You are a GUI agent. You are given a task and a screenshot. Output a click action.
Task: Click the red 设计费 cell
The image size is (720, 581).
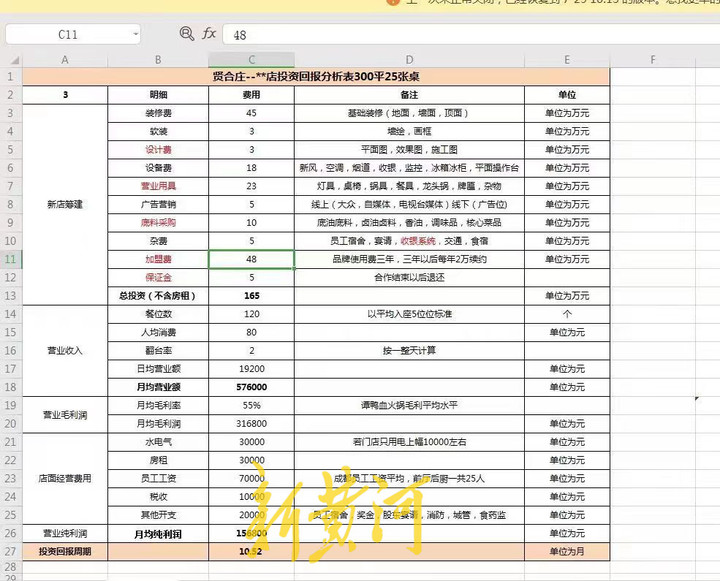point(158,150)
